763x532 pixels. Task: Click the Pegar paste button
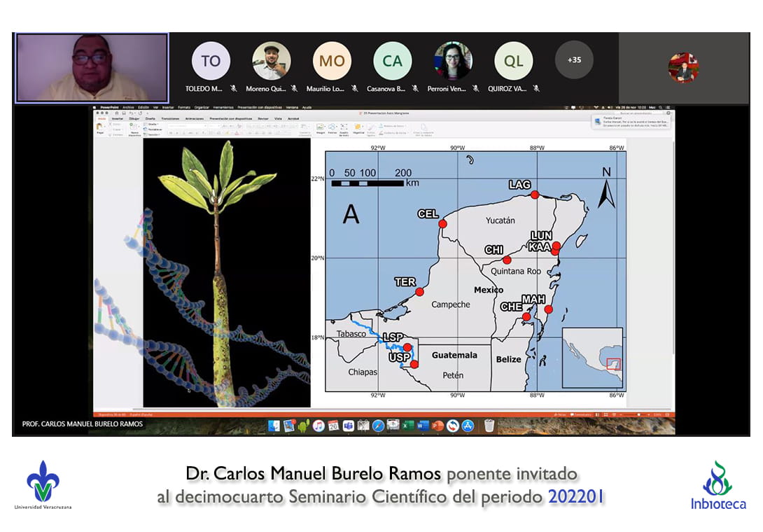(100, 128)
